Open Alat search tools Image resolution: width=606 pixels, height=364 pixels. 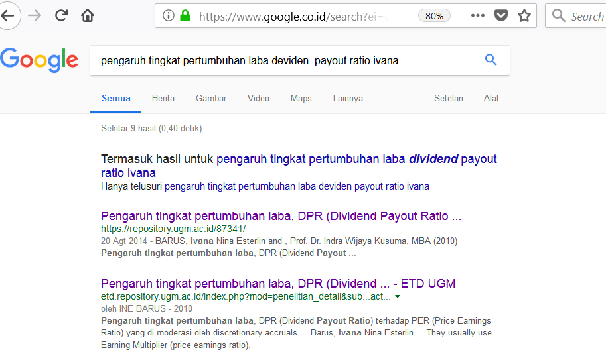tap(491, 98)
